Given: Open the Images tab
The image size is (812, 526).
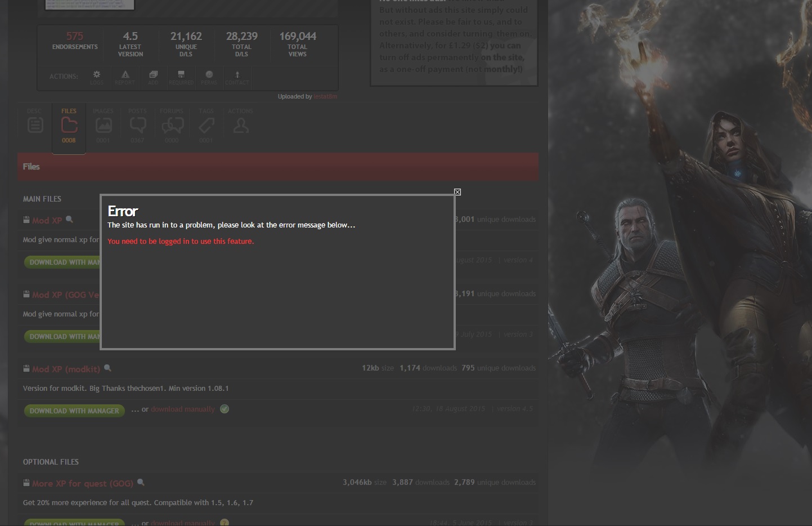Looking at the screenshot, I should (x=103, y=126).
